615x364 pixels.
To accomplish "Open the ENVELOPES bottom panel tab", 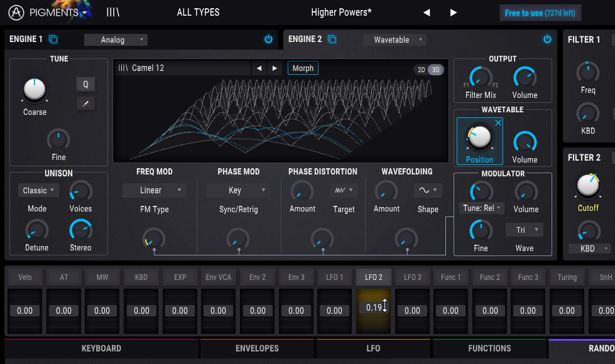I will [x=258, y=348].
